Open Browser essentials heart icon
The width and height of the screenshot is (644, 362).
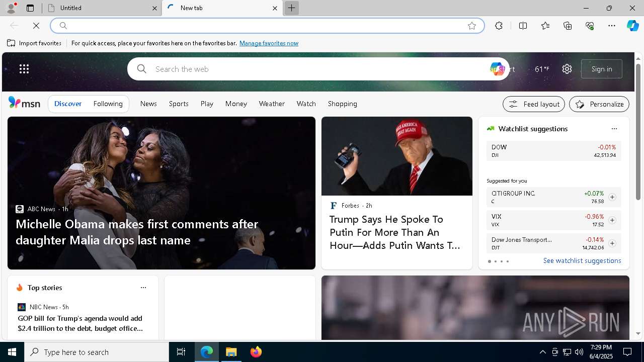click(x=590, y=26)
